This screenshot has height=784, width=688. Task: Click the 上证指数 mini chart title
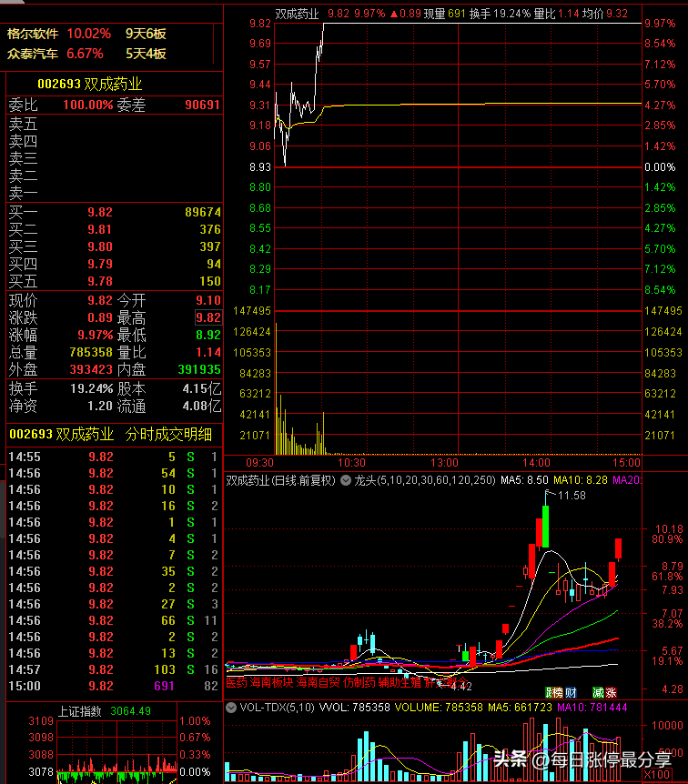[80, 711]
